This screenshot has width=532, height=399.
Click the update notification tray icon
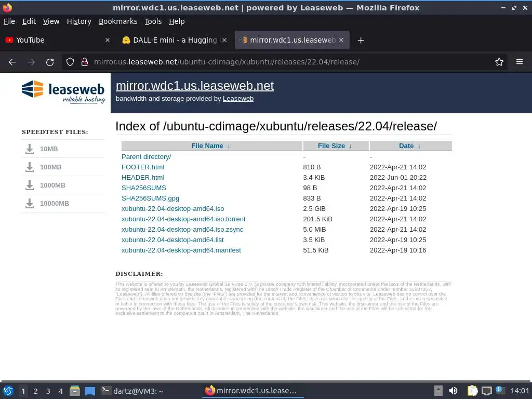click(x=500, y=390)
